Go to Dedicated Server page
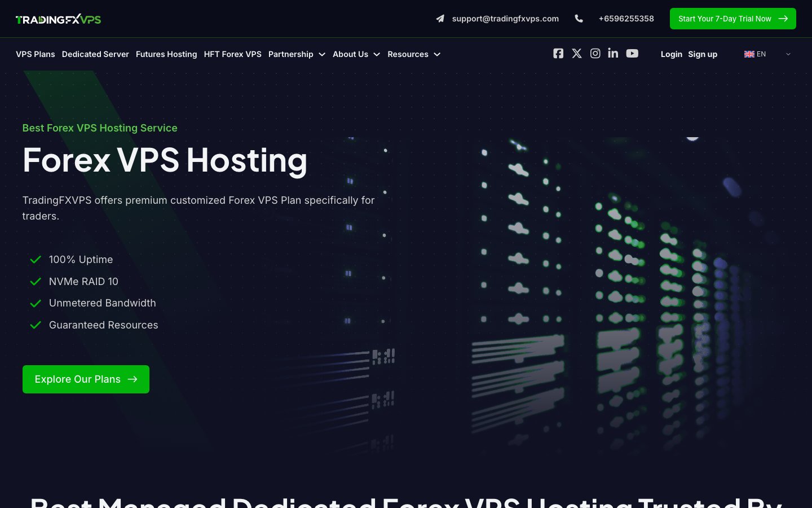This screenshot has width=812, height=508. click(95, 54)
